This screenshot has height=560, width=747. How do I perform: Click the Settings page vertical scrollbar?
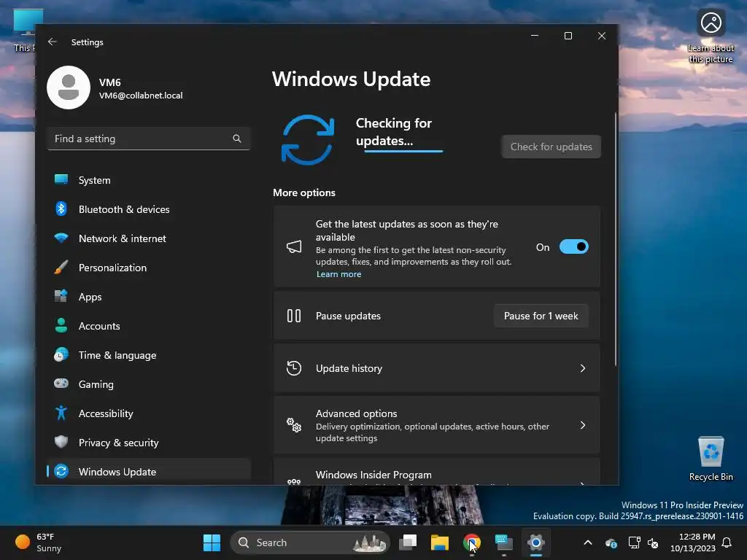[616, 239]
